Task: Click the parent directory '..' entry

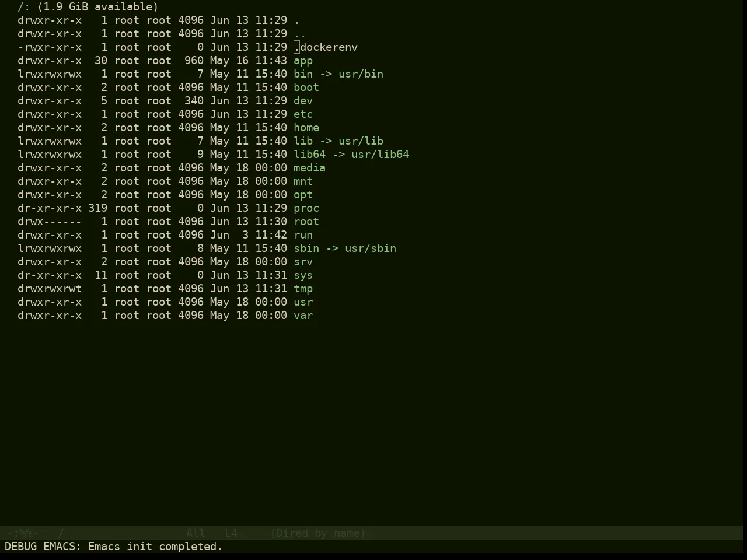Action: [300, 34]
